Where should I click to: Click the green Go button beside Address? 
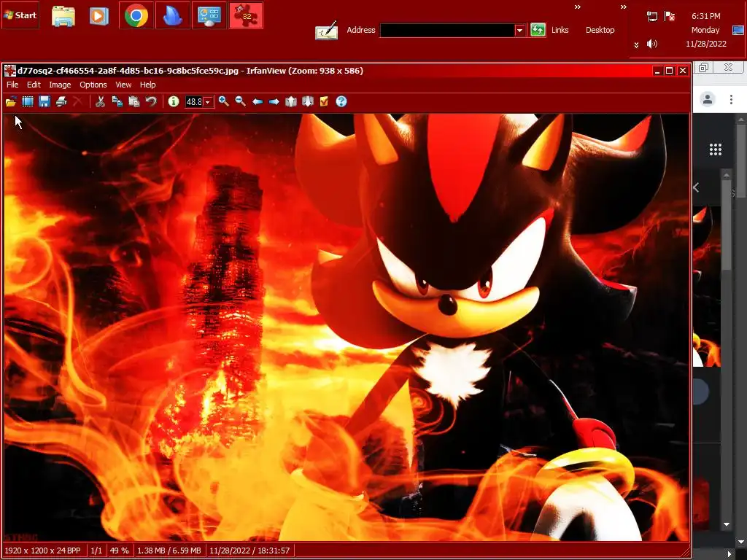click(x=538, y=30)
